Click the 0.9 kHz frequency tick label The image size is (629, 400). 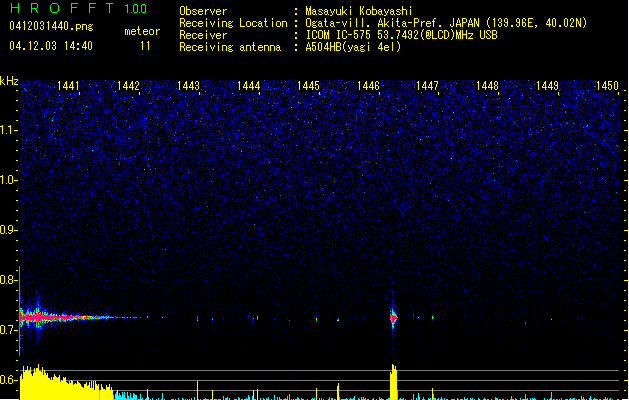pos(8,230)
